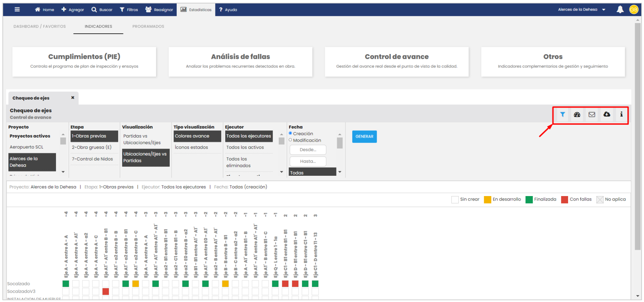Click the red Con fallas legend swatch
The height and width of the screenshot is (302, 644).
(x=564, y=199)
